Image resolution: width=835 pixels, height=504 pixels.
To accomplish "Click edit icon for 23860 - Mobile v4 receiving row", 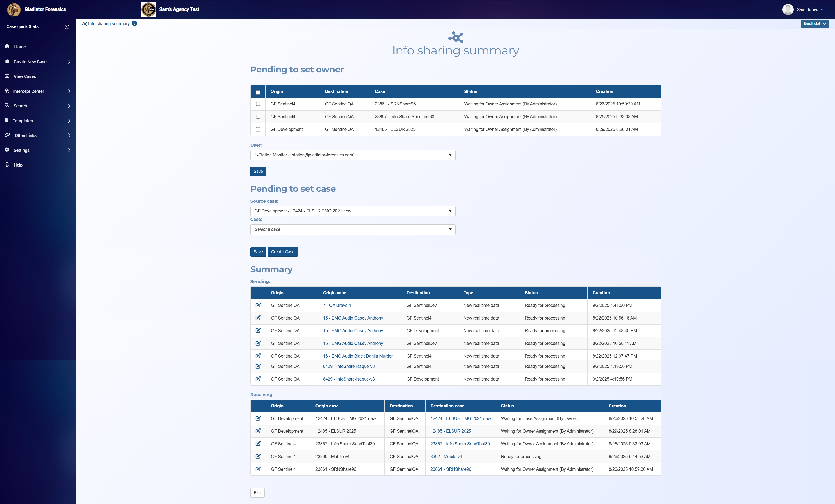I will (258, 456).
